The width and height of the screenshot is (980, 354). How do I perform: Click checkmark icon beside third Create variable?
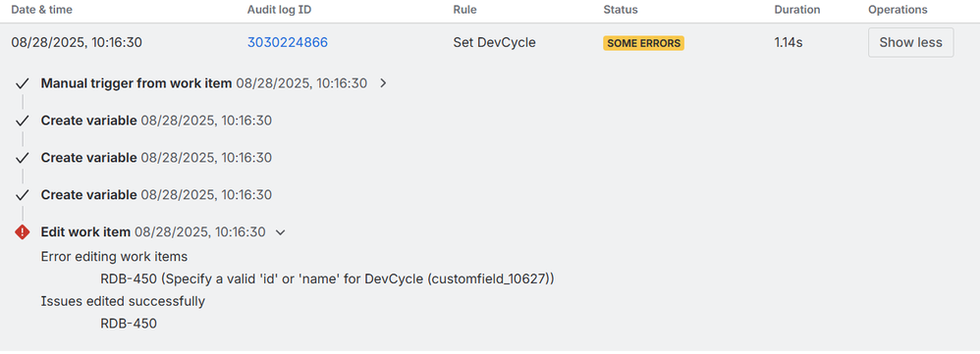coord(23,195)
